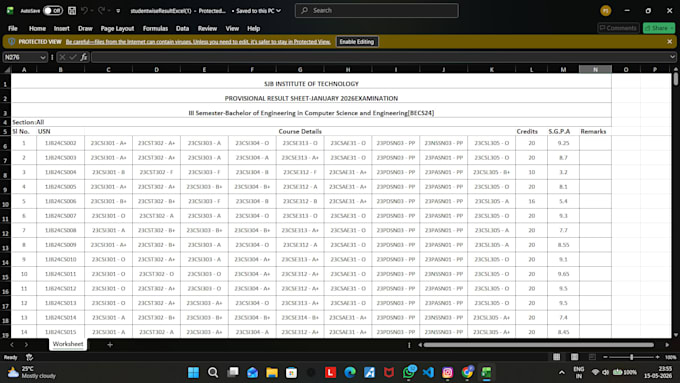Viewport: 680px width, 383px height.
Task: Select column N header
Action: point(595,69)
